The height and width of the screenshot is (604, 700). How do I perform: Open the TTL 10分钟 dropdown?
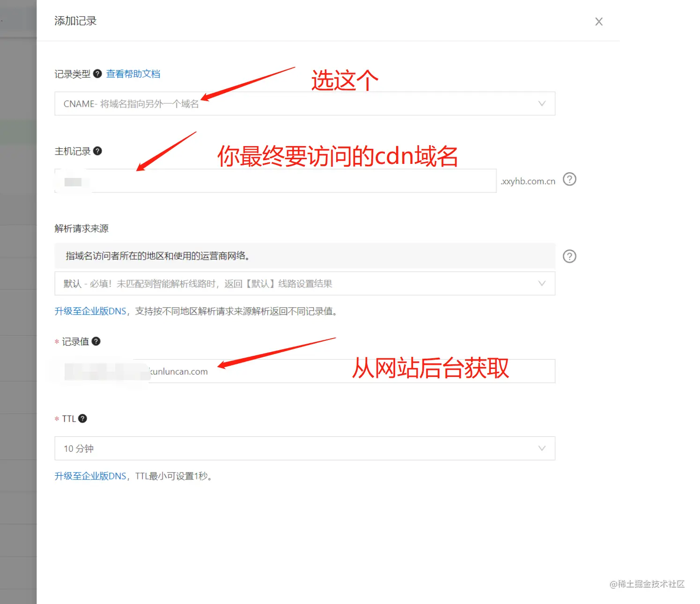pyautogui.click(x=304, y=448)
